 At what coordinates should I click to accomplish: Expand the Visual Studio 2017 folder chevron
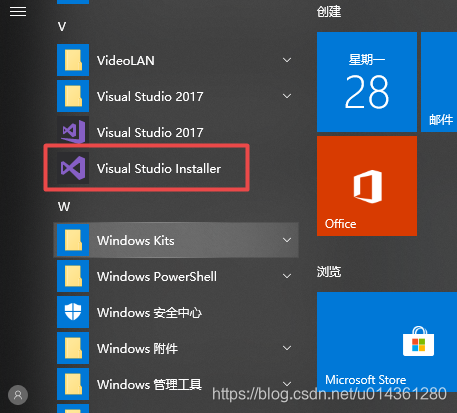(x=287, y=96)
